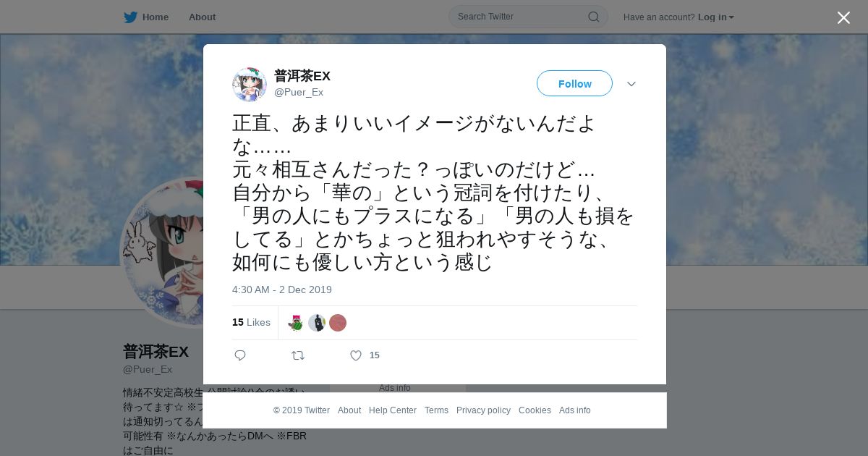Open the Help Center footer link
The height and width of the screenshot is (456, 868).
pyautogui.click(x=393, y=410)
